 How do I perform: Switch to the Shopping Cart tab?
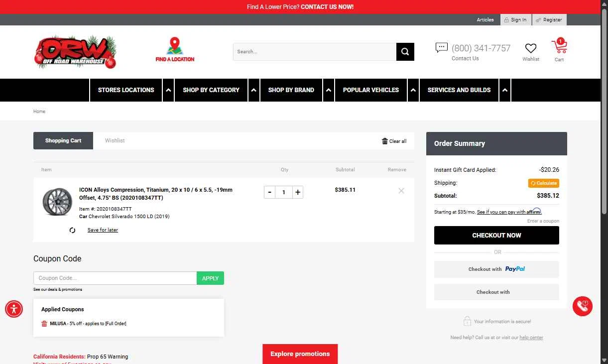(x=63, y=140)
